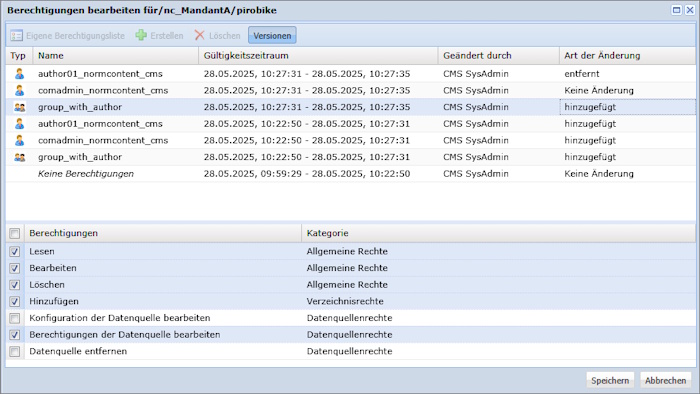Uncheck the Bearbeiten permission checkbox

pos(15,268)
